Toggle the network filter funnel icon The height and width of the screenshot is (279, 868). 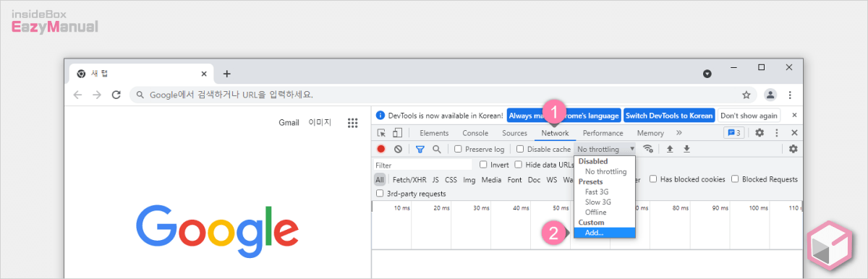point(420,149)
